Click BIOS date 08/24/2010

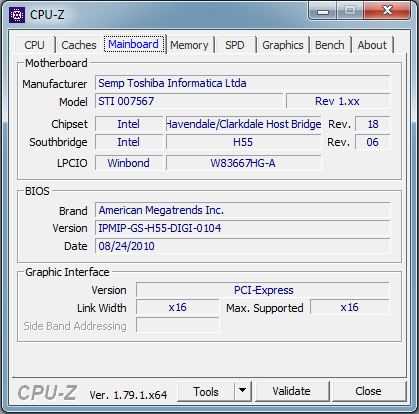point(243,246)
